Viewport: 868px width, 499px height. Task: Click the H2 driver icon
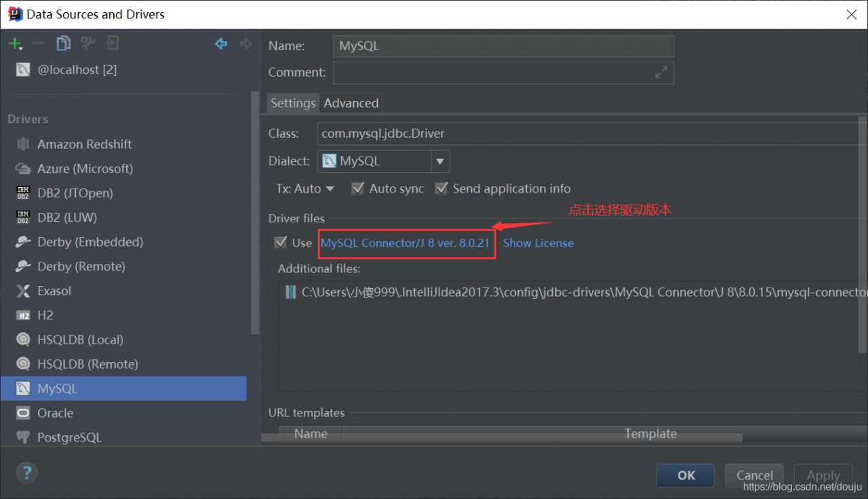click(23, 315)
